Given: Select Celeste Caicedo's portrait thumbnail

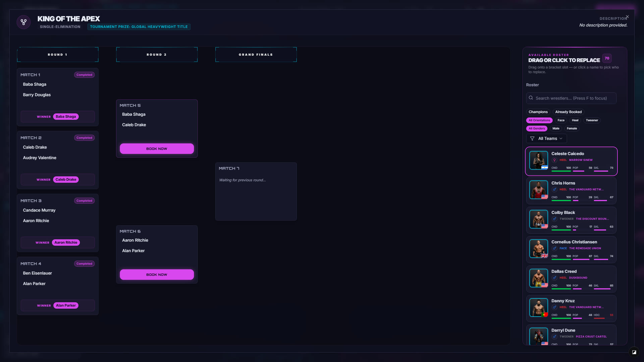Looking at the screenshot, I should (x=539, y=160).
